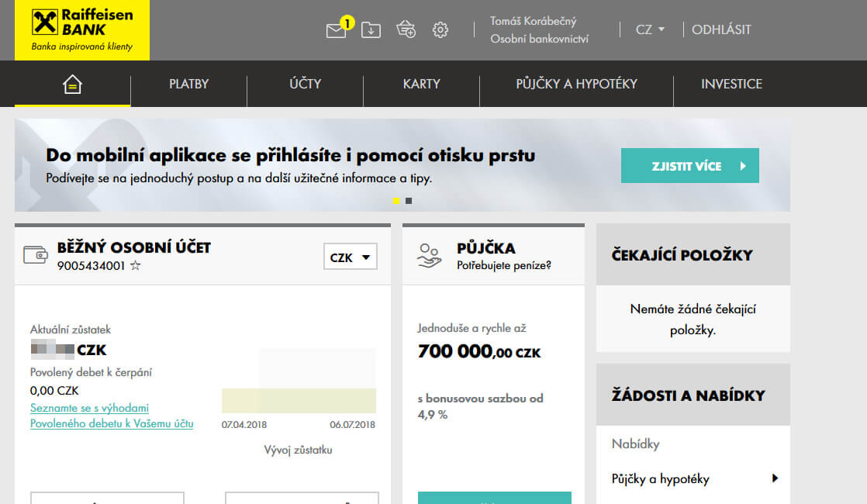Open the messages envelope icon
867x504 pixels.
337,29
